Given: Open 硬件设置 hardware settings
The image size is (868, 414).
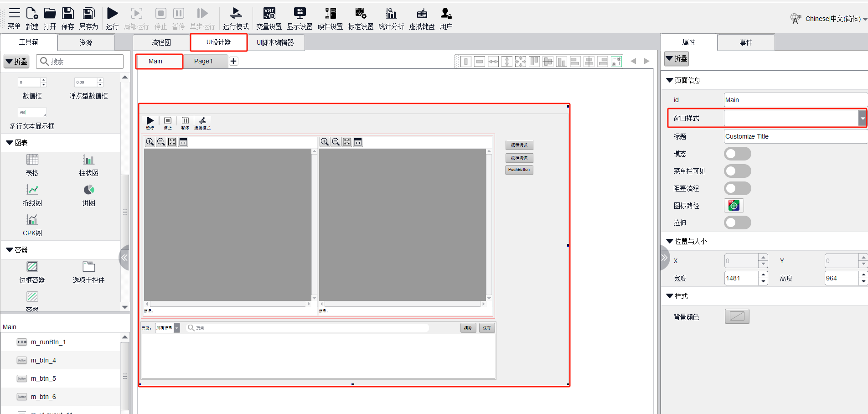Looking at the screenshot, I should pyautogui.click(x=330, y=19).
